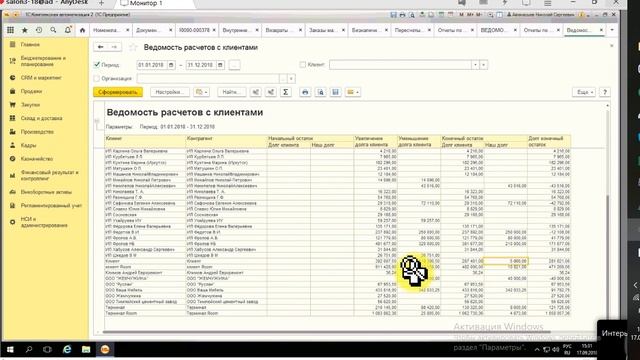
Task: Open report help question mark button
Action: (605, 92)
